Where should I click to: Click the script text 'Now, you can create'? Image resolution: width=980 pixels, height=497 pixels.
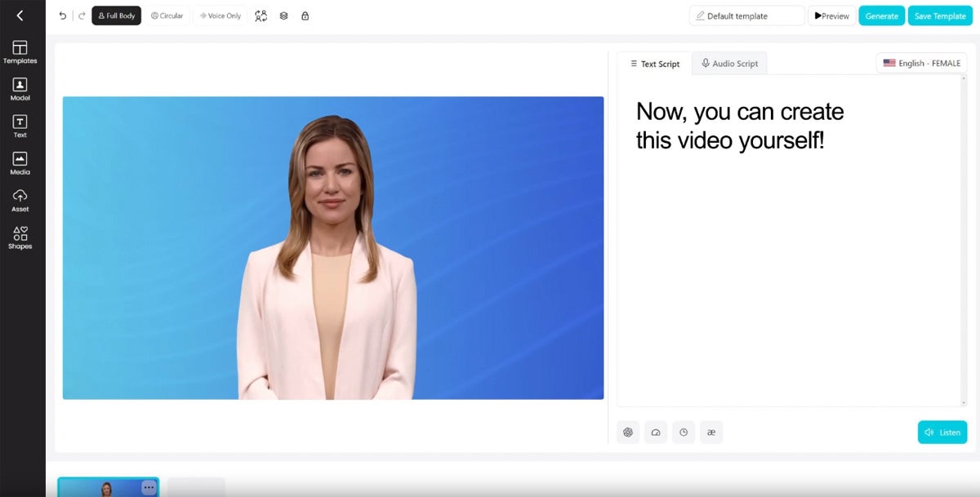coord(740,112)
